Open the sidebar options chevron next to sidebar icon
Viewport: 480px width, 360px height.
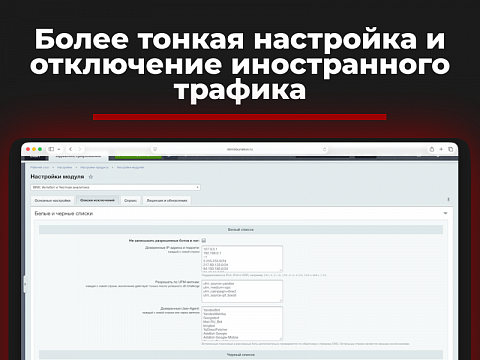[59, 149]
